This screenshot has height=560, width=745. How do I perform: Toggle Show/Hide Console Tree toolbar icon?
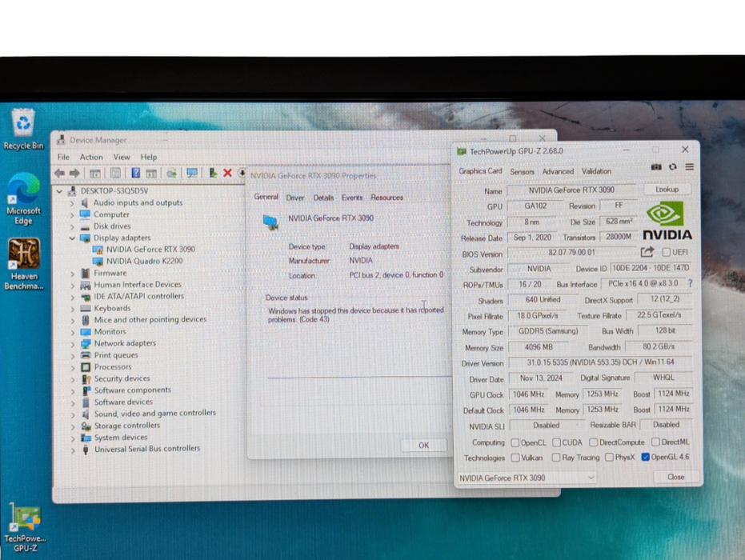point(95,174)
